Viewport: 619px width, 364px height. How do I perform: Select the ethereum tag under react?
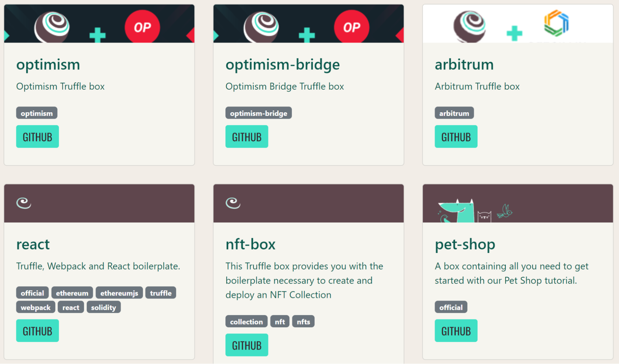(x=72, y=293)
